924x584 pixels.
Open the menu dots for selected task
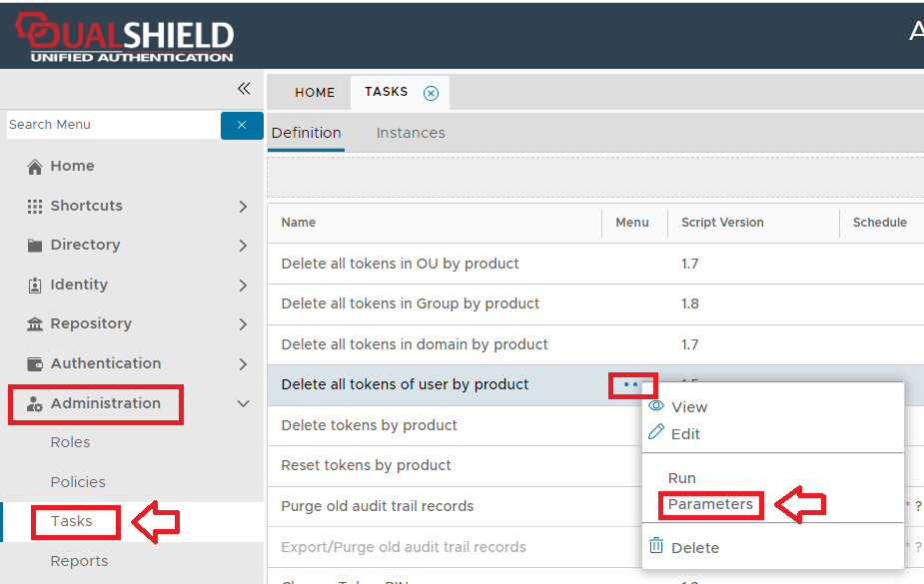(630, 384)
